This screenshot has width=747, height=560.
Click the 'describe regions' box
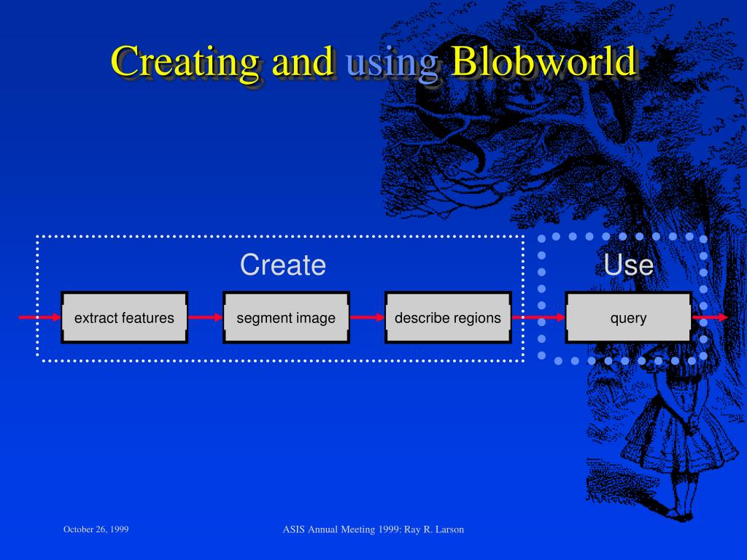448,318
